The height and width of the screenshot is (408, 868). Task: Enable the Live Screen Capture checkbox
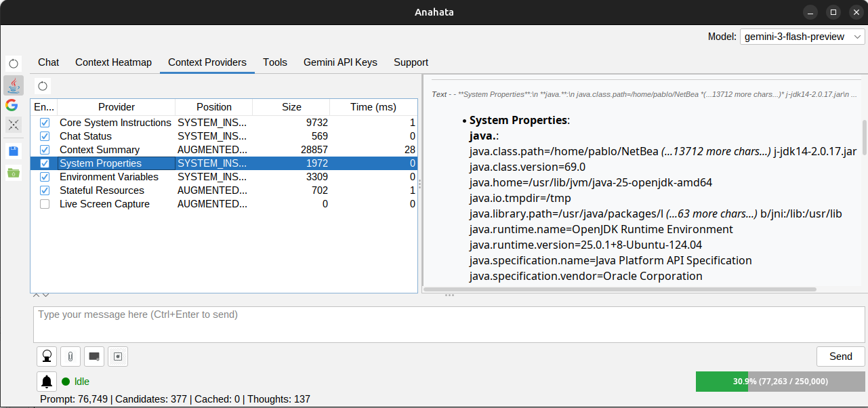click(x=45, y=204)
